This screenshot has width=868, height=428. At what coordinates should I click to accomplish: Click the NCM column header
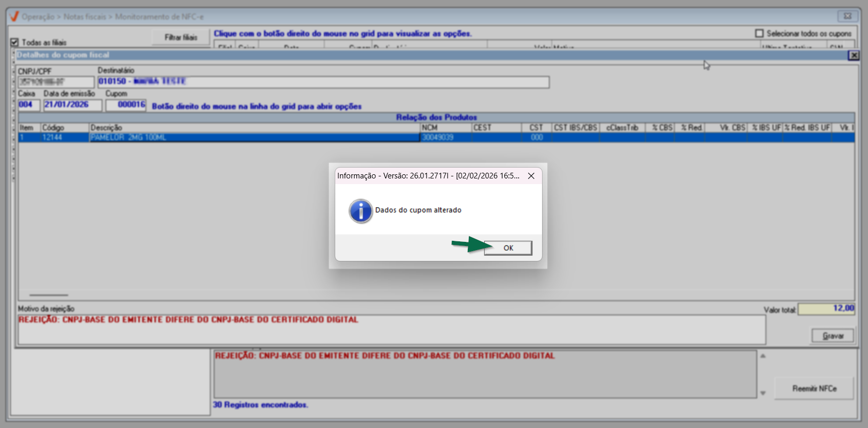click(x=447, y=128)
